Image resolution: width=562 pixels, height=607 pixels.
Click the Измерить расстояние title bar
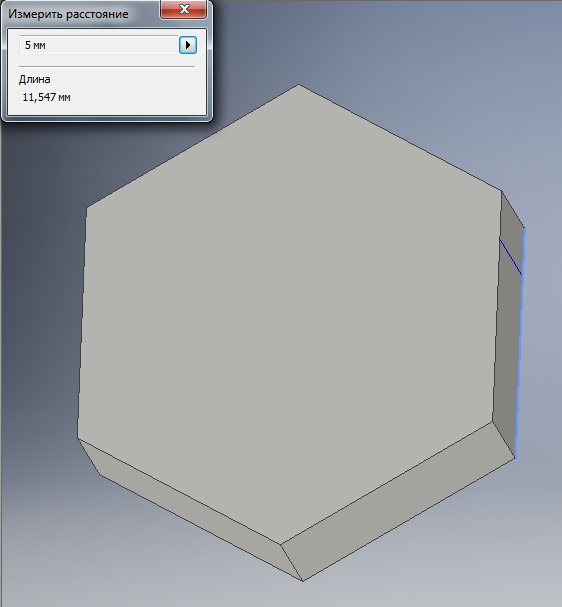point(81,14)
